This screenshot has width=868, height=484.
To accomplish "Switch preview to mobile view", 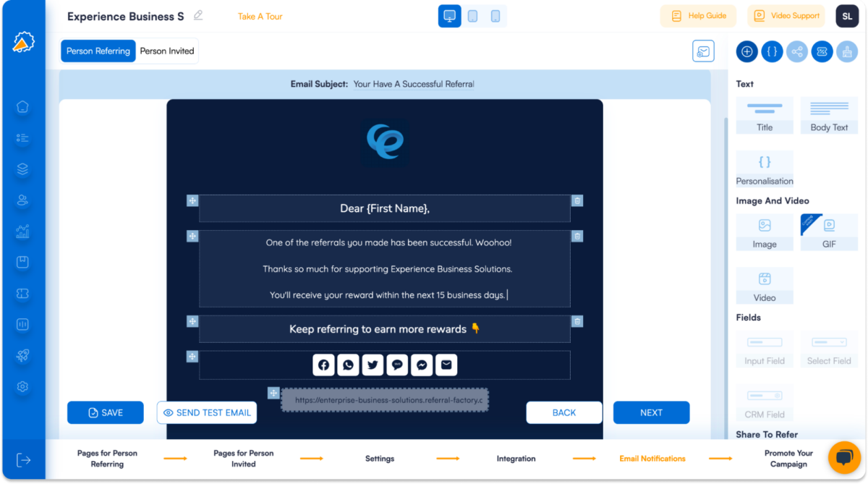I will click(x=495, y=15).
